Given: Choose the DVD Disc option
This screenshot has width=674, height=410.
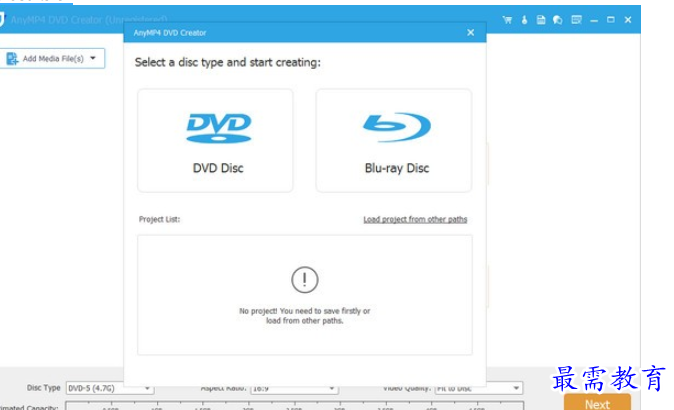Looking at the screenshot, I should 215,141.
